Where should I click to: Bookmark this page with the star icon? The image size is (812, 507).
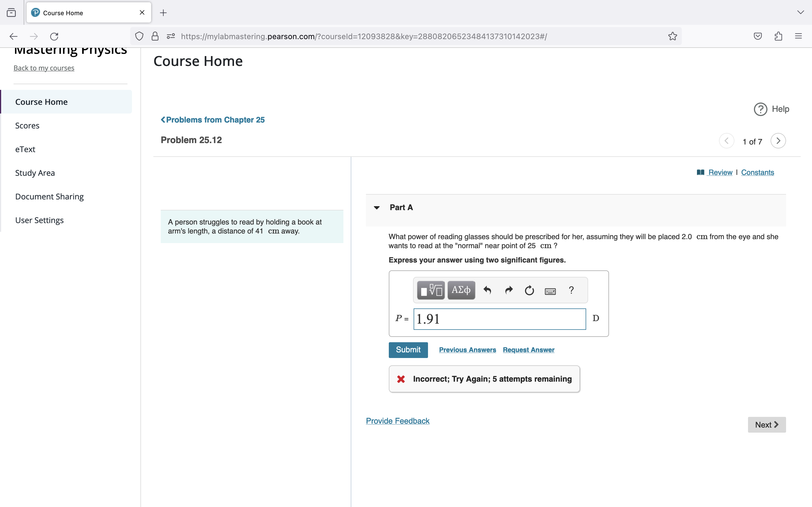tap(672, 36)
